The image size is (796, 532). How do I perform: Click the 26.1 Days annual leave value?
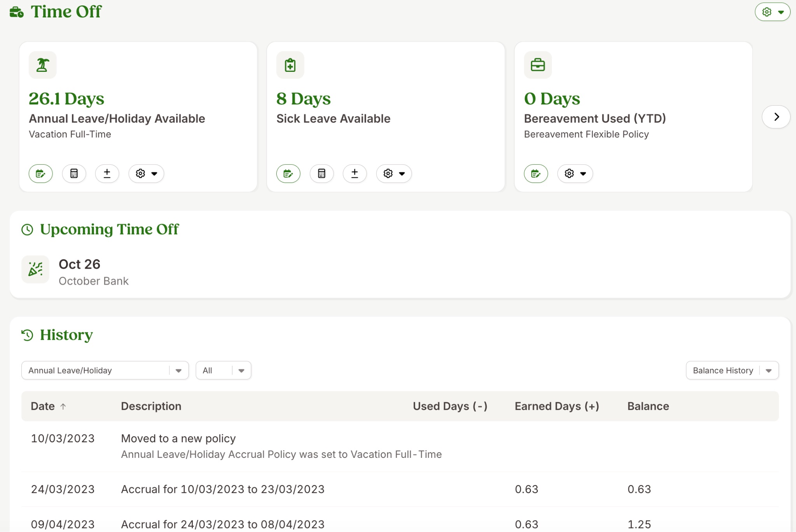[x=66, y=99]
